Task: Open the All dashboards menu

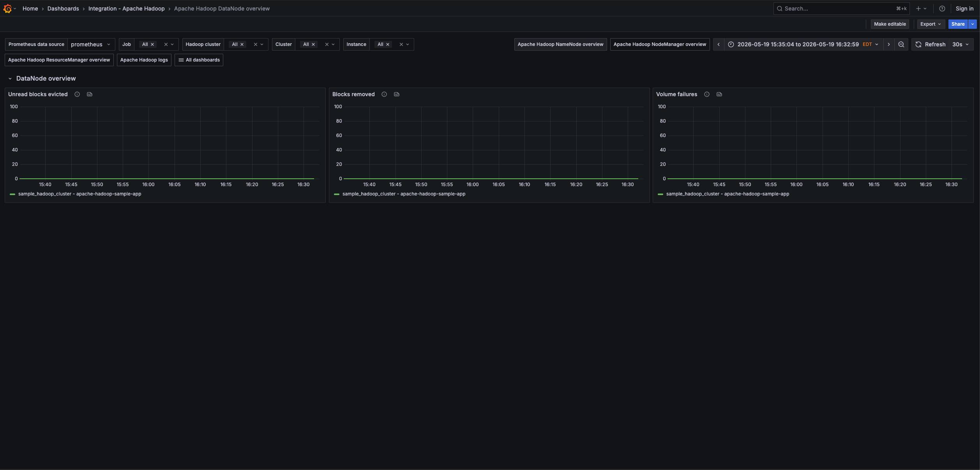Action: [x=199, y=60]
